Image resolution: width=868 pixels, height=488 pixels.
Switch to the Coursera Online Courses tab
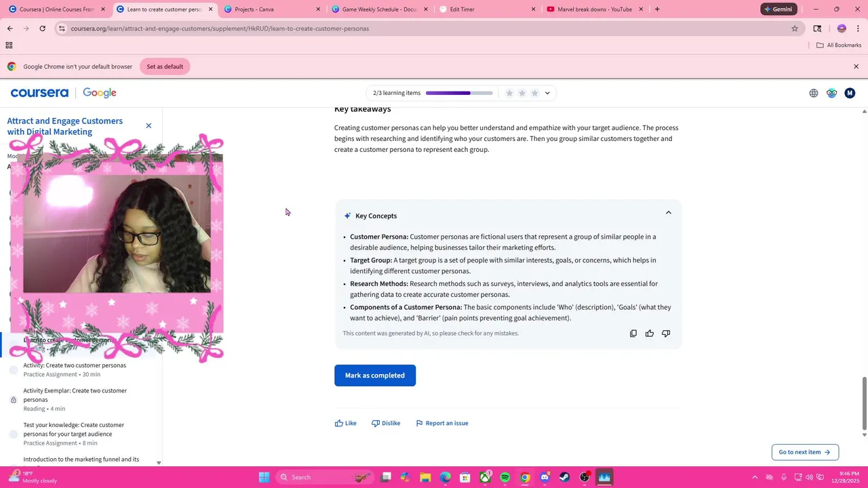tap(57, 9)
